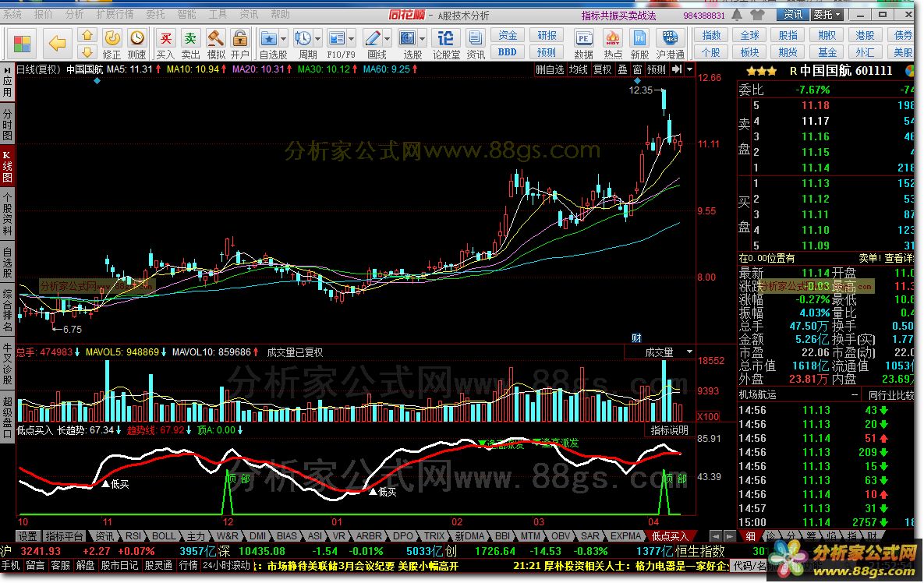Expand the 选股 dropdown arrow
Image resolution: width=924 pixels, height=583 pixels.
coord(423,40)
